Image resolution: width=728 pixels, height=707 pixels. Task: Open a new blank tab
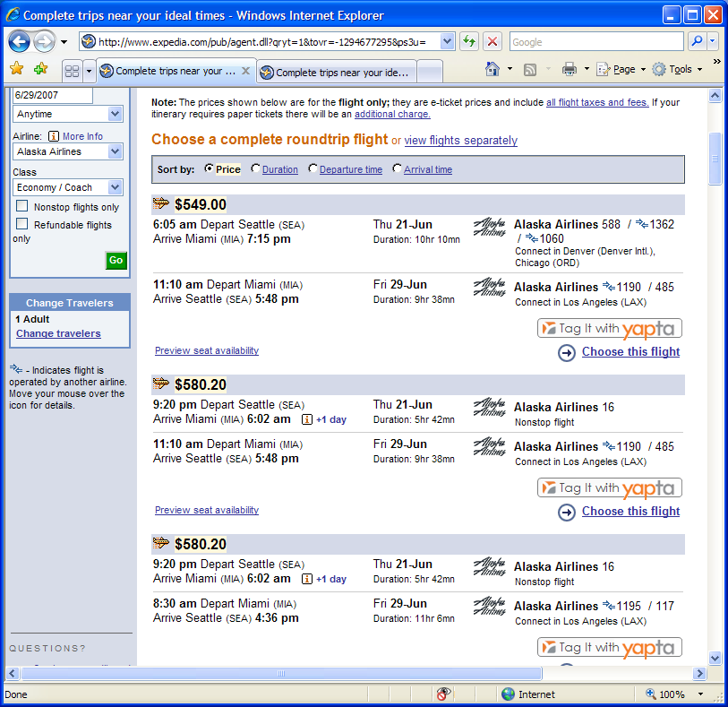[x=430, y=72]
